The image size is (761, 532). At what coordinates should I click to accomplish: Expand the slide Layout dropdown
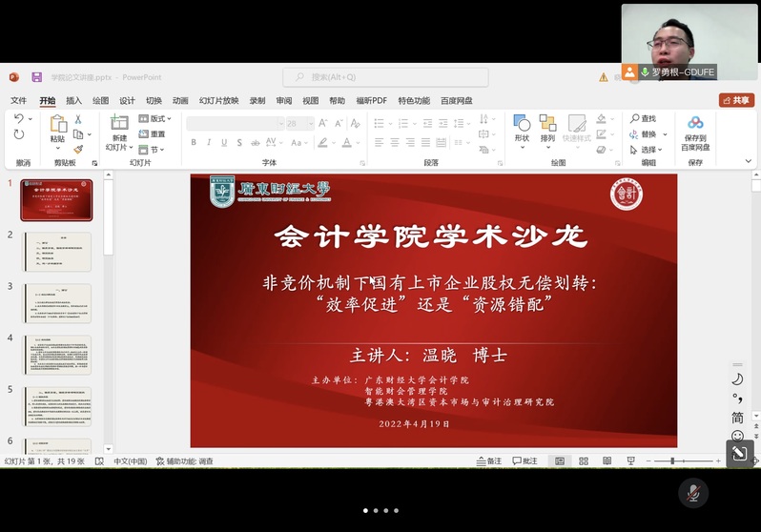coord(155,119)
